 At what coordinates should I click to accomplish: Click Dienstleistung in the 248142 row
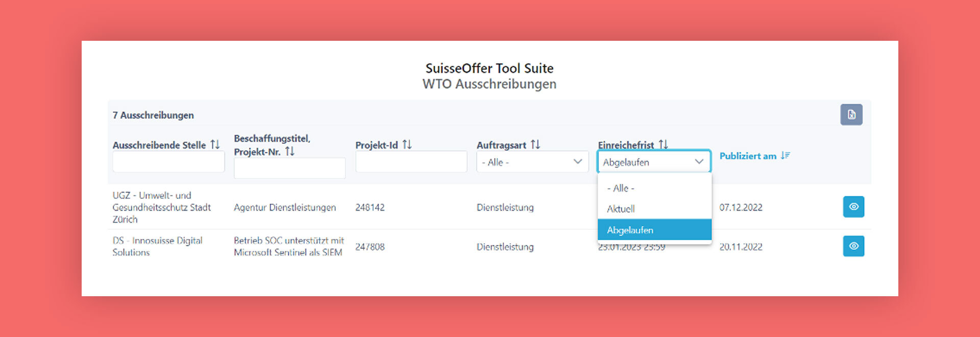[x=505, y=208]
